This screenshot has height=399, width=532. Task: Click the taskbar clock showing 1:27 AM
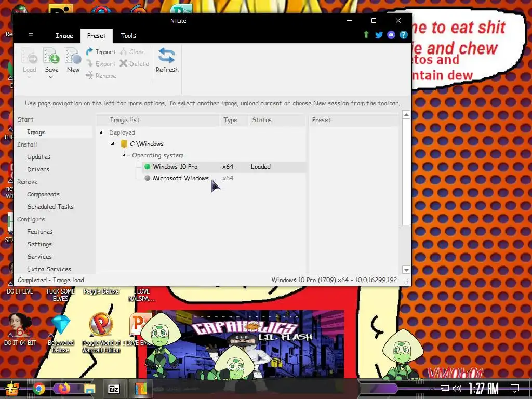coord(484,389)
